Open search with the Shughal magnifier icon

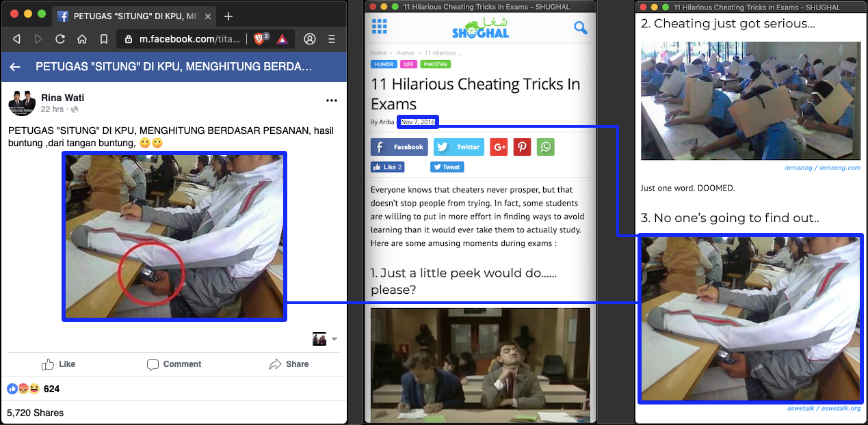coord(580,28)
